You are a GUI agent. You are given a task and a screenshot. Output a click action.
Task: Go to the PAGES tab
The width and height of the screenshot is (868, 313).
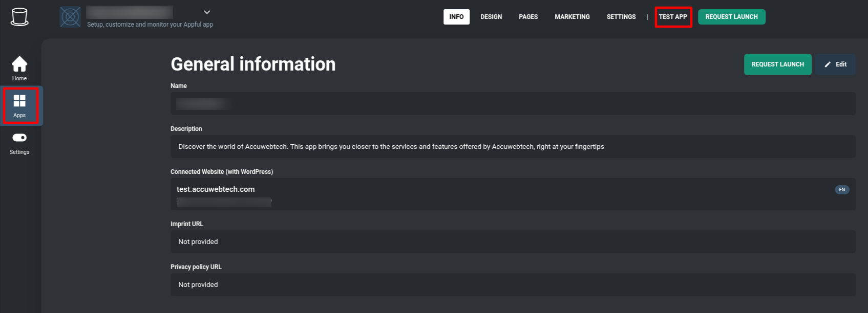[528, 17]
